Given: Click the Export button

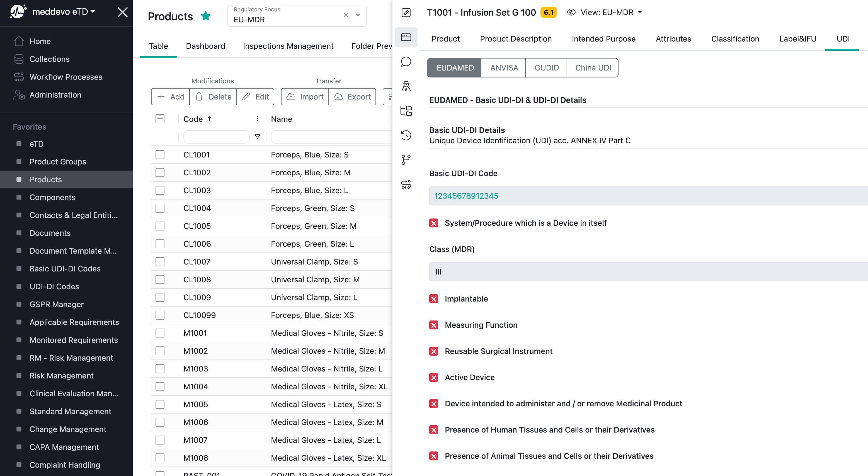Looking at the screenshot, I should click(x=352, y=97).
